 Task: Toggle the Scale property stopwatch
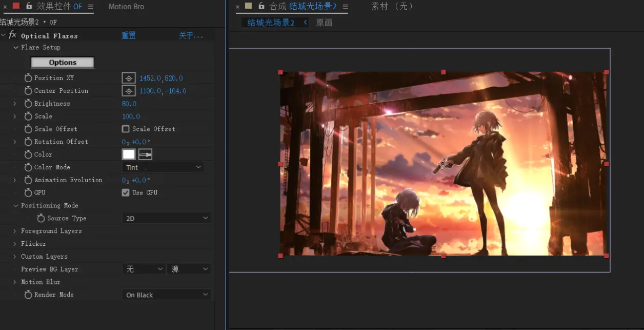pyautogui.click(x=28, y=117)
